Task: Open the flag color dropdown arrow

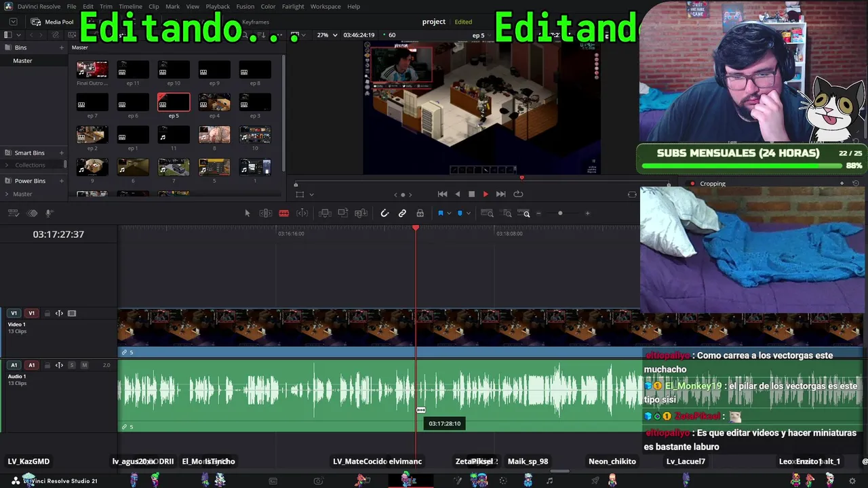Action: (449, 213)
